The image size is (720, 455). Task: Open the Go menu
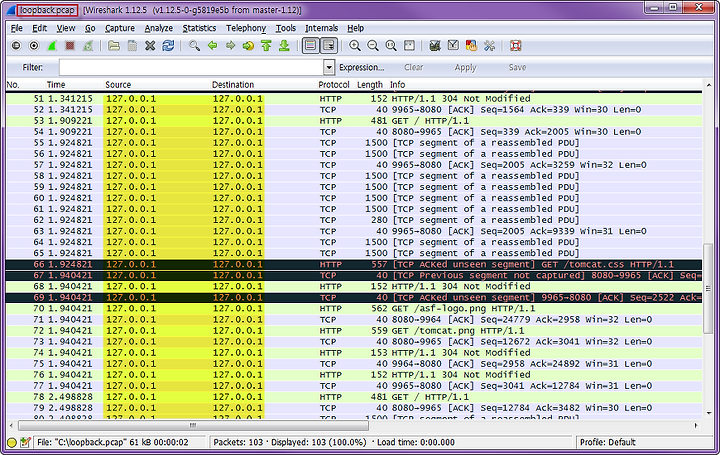(x=90, y=28)
